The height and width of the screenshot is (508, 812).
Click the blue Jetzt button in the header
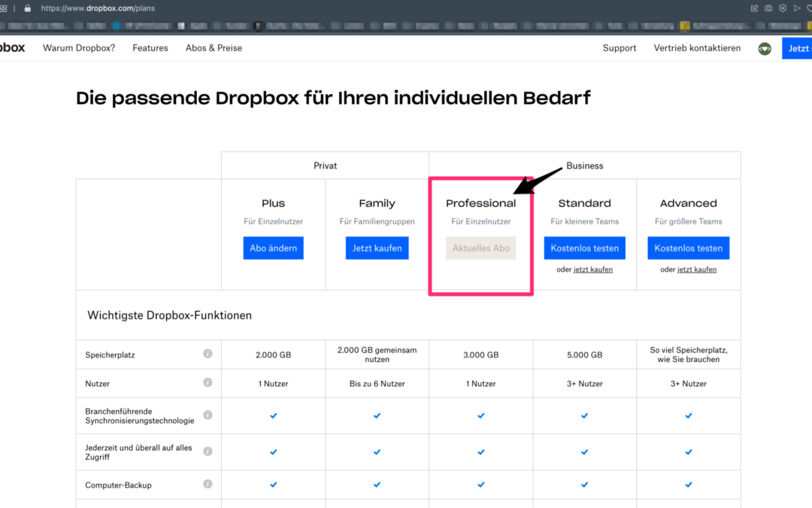click(797, 48)
